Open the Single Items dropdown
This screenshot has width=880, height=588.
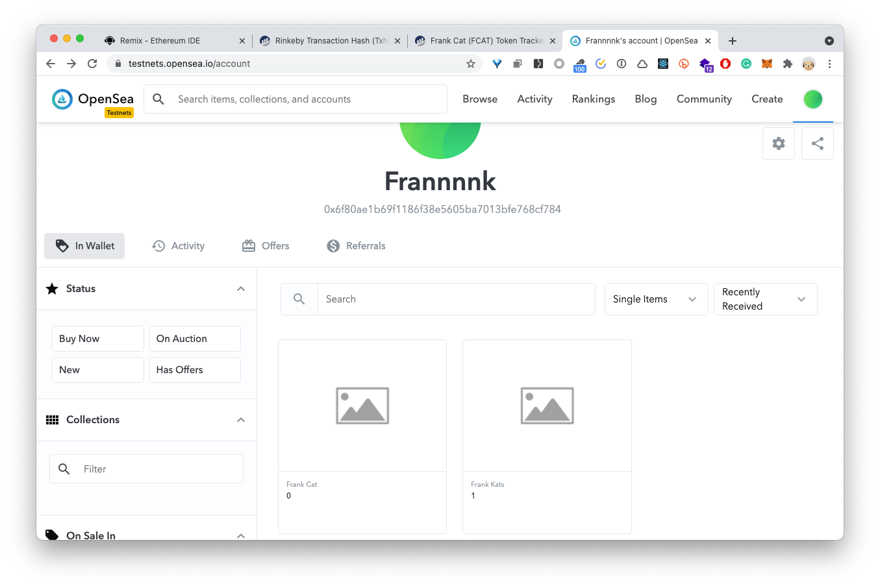point(655,299)
